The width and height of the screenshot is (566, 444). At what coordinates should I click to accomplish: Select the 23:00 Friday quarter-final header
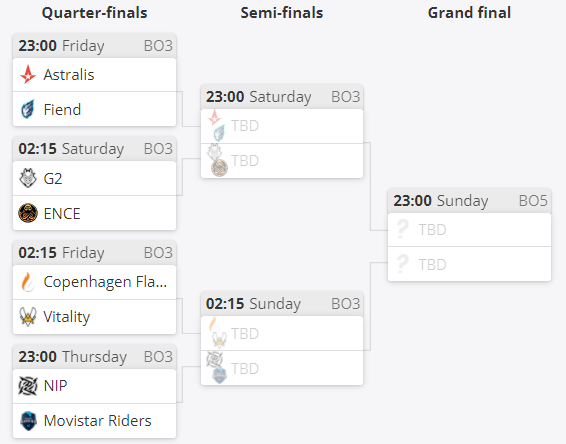(x=95, y=46)
